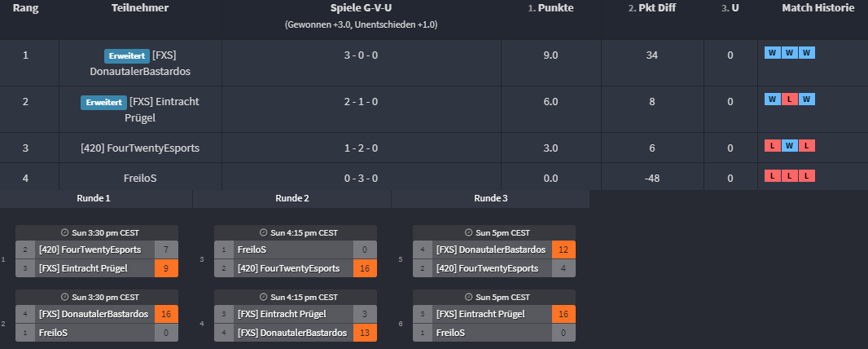This screenshot has width=868, height=349.
Task: Open the Runde 3 tab
Action: coord(491,198)
